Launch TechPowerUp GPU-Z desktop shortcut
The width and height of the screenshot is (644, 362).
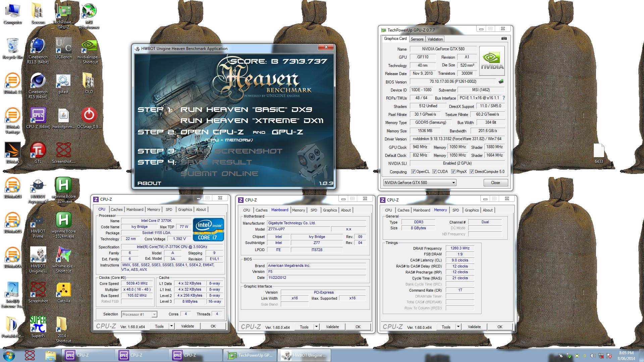63,16
